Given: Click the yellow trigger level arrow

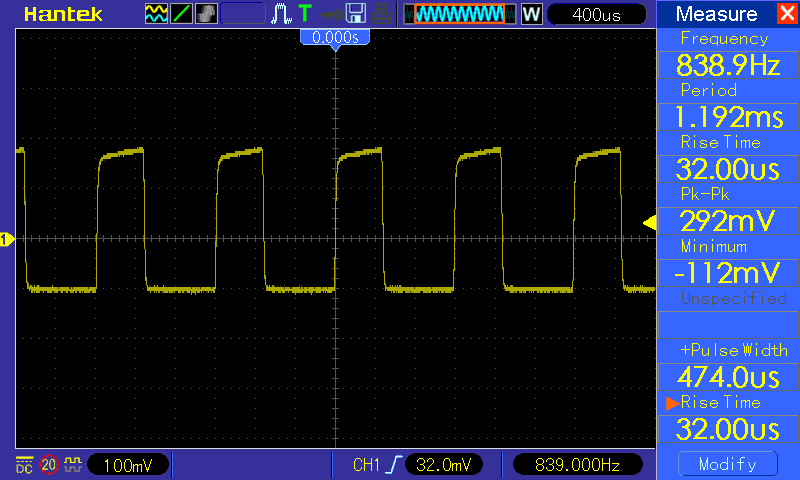Looking at the screenshot, I should [649, 222].
